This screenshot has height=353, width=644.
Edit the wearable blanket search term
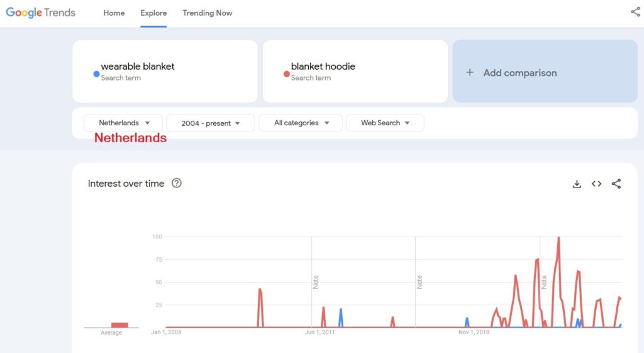[x=138, y=67]
